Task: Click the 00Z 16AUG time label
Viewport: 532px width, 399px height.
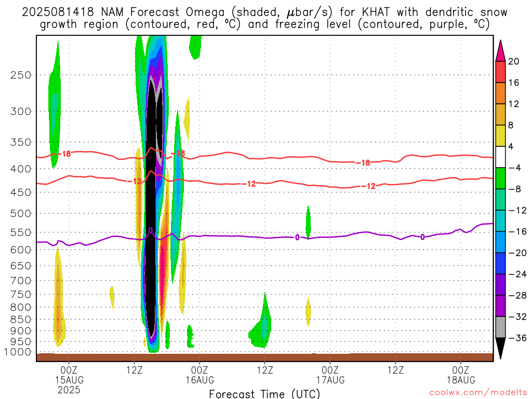Action: click(x=199, y=375)
